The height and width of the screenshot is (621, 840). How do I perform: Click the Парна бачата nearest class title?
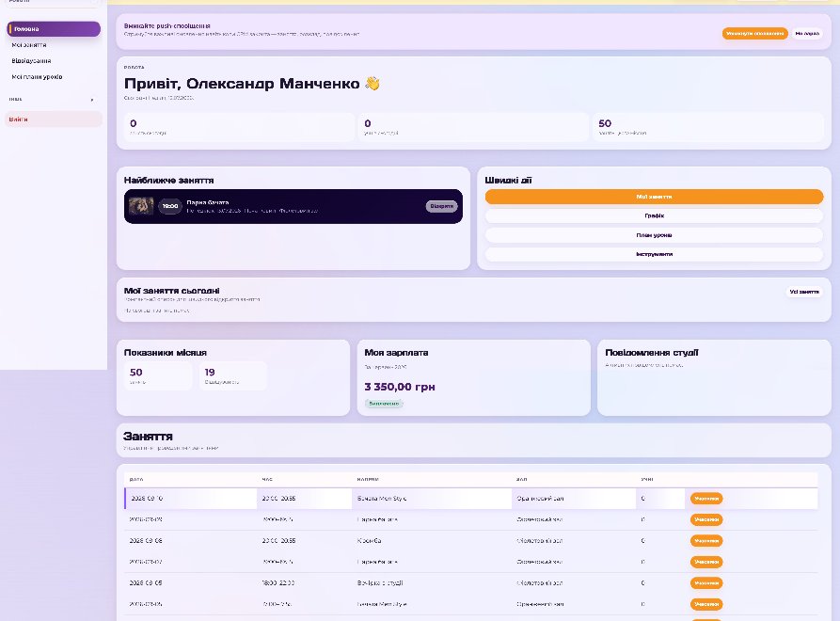coord(207,202)
